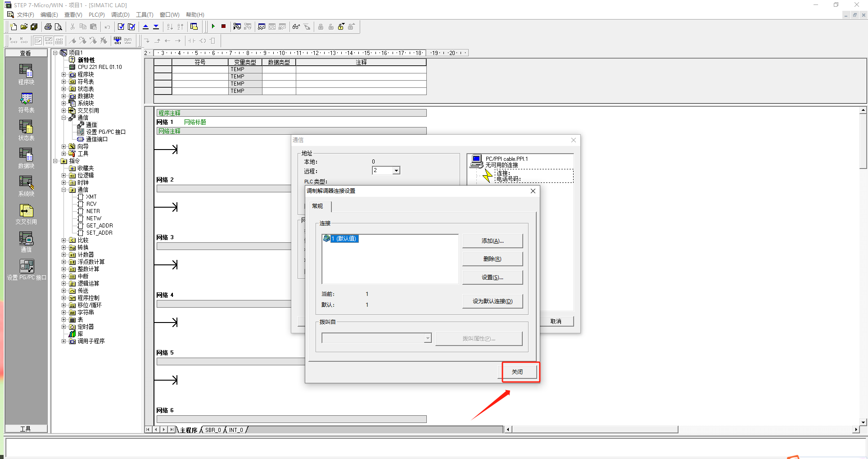This screenshot has width=868, height=459.
Task: Click the editor's vertical scrollbar down arrow
Action: coord(863,422)
